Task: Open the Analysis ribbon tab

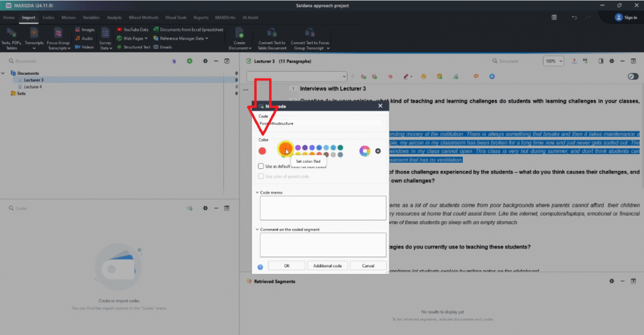Action: pos(114,18)
